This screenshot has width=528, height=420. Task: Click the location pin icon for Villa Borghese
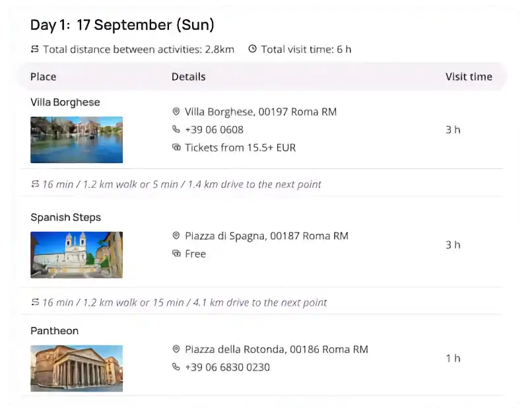click(x=176, y=112)
